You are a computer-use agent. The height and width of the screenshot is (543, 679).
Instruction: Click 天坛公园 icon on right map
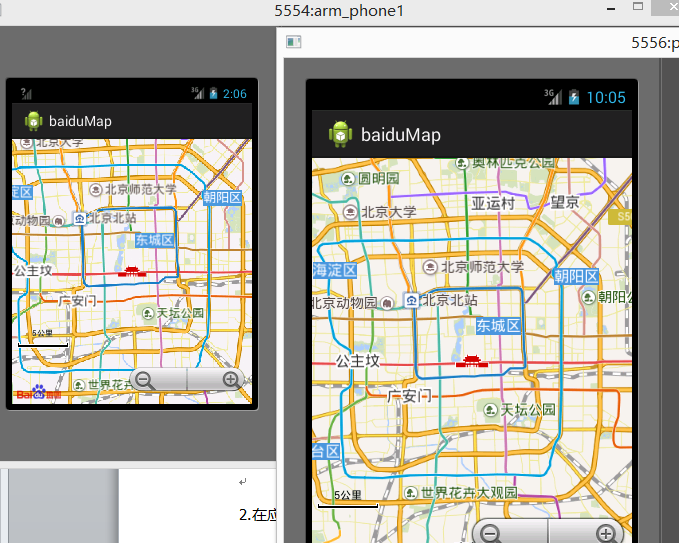point(490,409)
